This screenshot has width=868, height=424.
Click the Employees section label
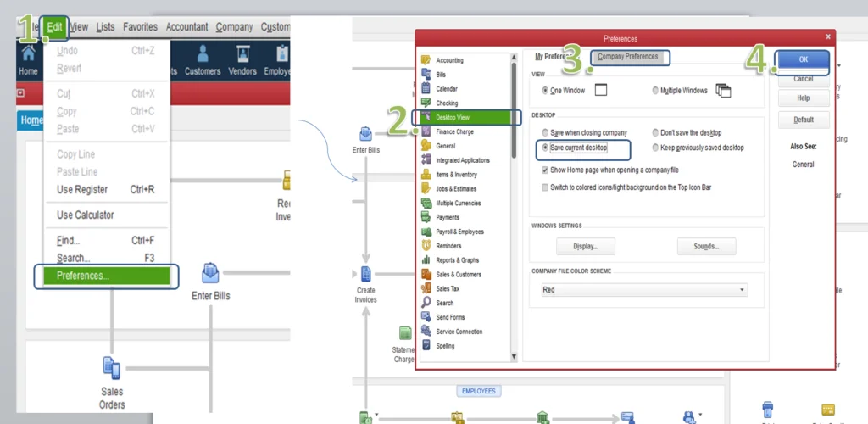[479, 391]
